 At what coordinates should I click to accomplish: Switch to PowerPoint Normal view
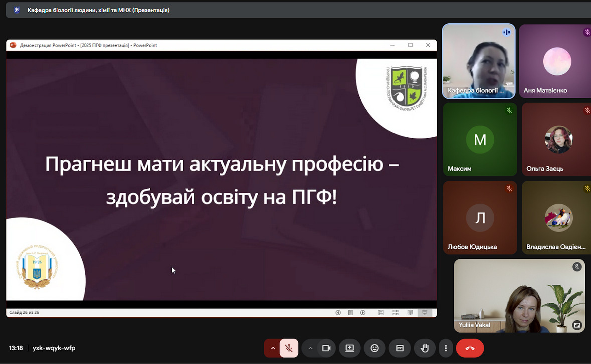point(381,313)
